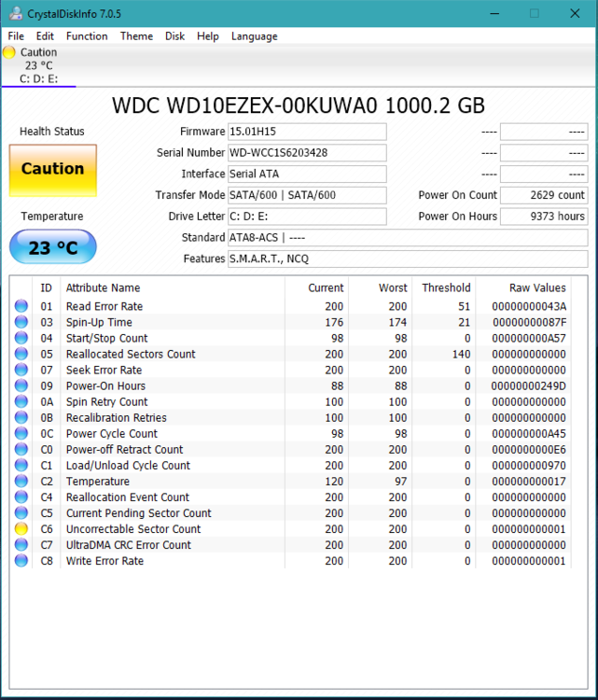Open the File menu
This screenshot has height=700, width=598.
click(x=16, y=36)
